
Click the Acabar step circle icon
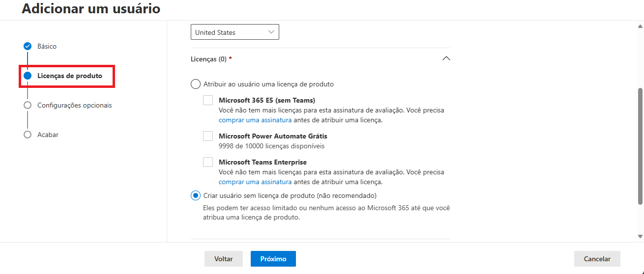click(28, 135)
